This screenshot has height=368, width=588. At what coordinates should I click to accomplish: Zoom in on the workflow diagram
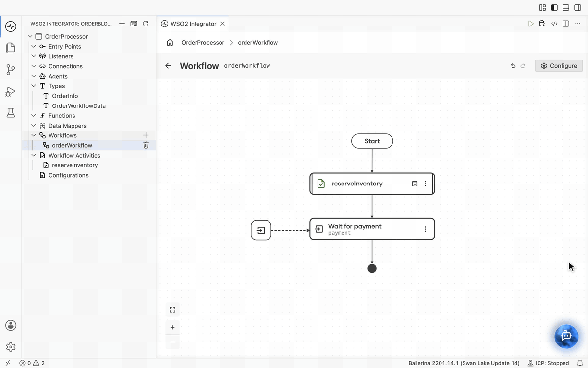point(172,327)
